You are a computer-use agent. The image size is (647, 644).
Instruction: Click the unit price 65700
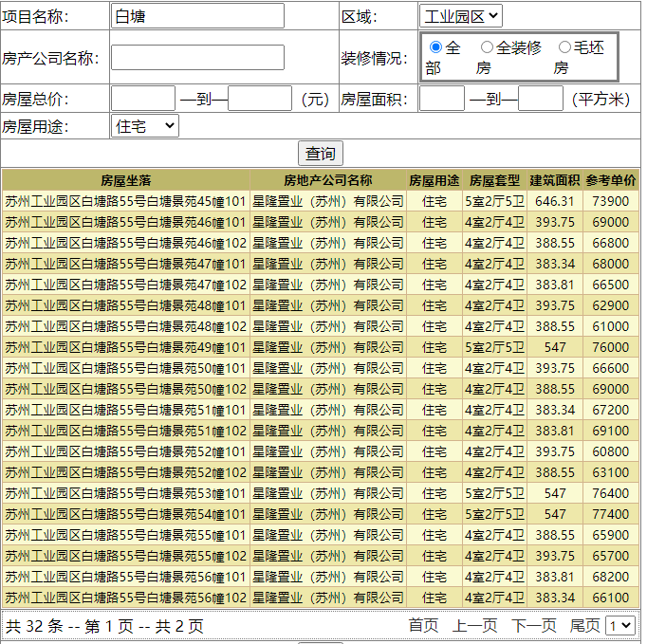point(611,556)
